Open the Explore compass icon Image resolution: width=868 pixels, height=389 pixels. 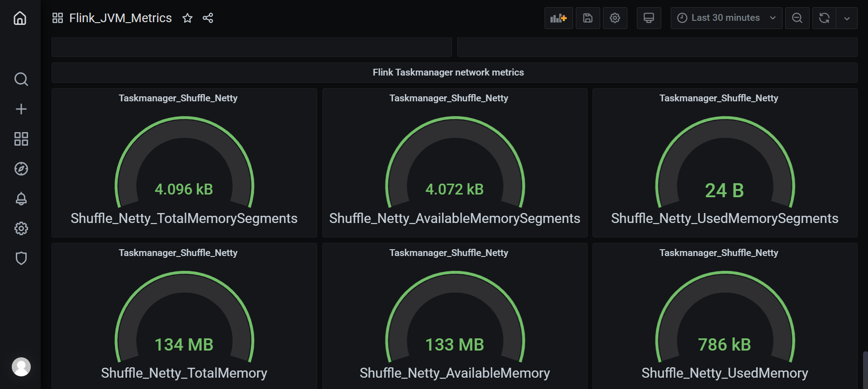[21, 169]
